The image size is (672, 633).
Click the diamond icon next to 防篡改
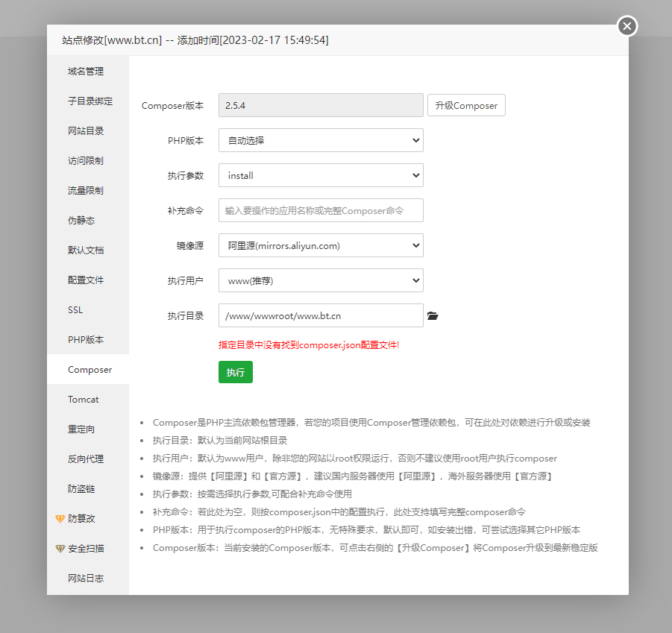[x=60, y=519]
